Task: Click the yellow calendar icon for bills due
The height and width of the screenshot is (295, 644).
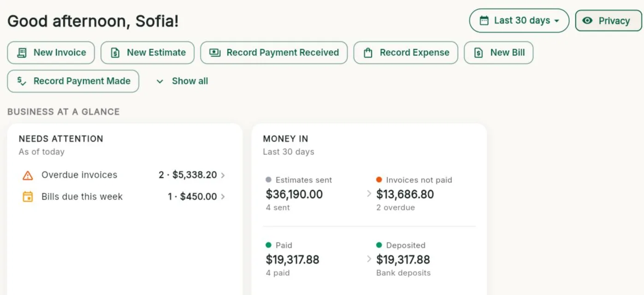Action: pyautogui.click(x=28, y=197)
